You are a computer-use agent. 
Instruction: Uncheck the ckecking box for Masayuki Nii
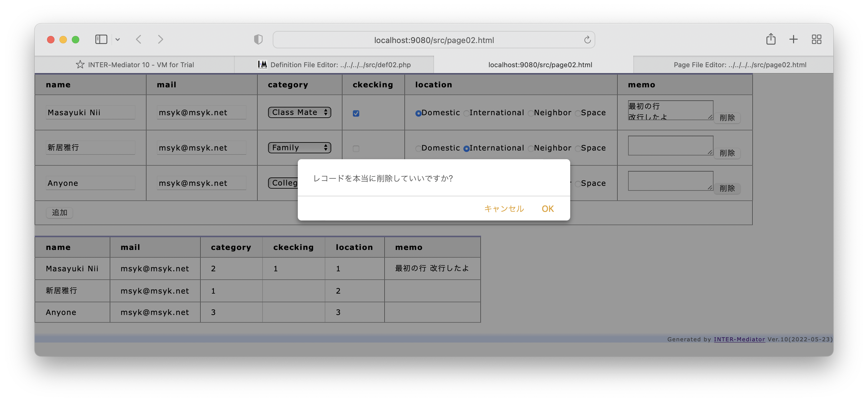point(356,113)
